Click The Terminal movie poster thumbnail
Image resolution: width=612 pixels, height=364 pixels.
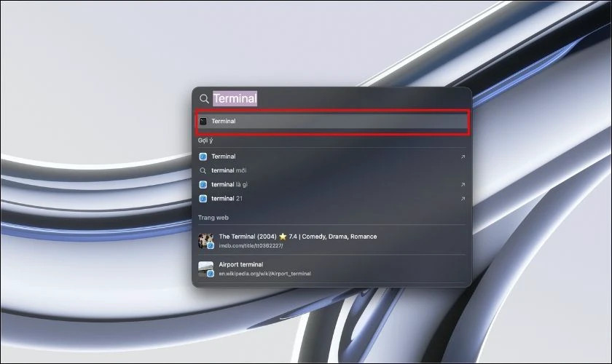(x=206, y=240)
